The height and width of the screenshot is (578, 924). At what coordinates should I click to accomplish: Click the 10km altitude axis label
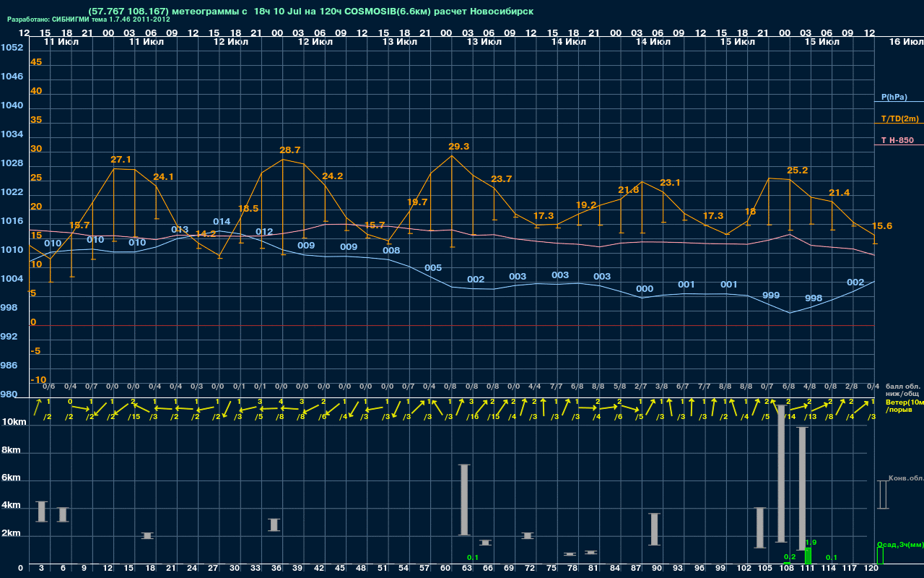[x=15, y=422]
